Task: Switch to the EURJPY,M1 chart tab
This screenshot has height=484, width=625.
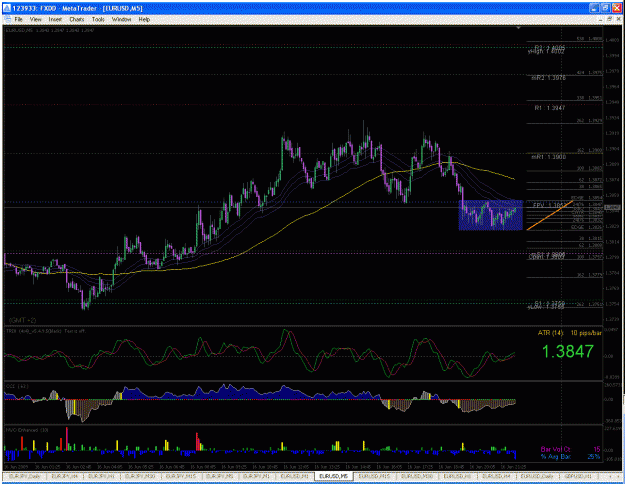Action: pyautogui.click(x=257, y=476)
